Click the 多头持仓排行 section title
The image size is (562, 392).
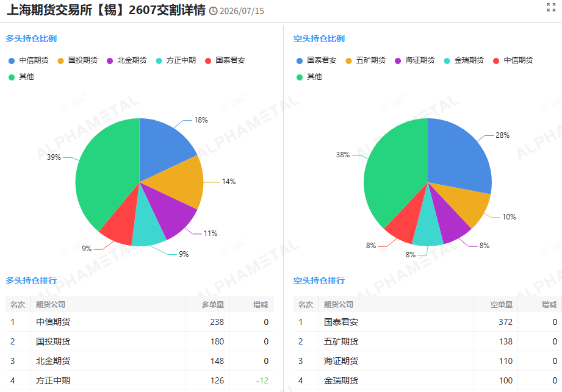[x=31, y=280]
